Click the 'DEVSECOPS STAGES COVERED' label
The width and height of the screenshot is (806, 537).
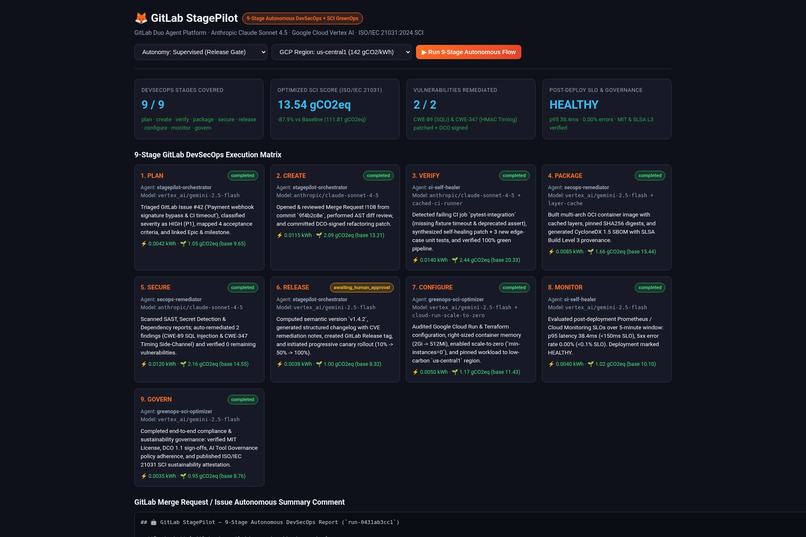tap(182, 90)
